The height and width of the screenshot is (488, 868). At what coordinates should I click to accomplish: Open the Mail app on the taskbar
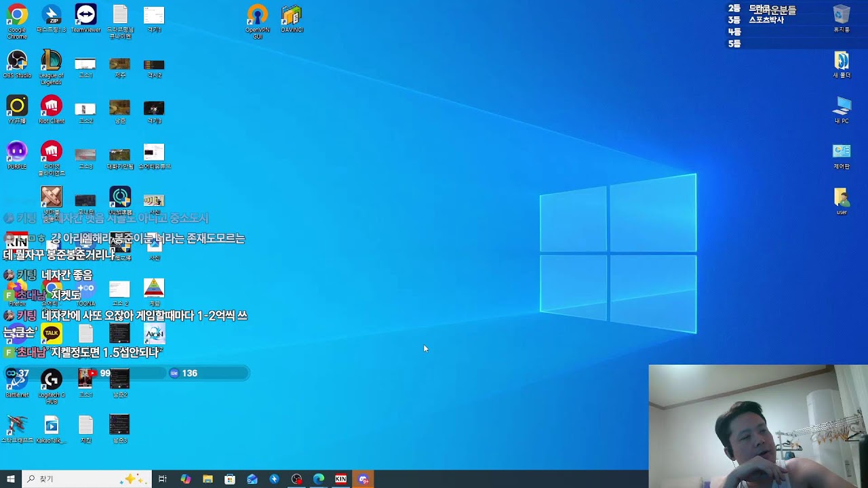252,479
